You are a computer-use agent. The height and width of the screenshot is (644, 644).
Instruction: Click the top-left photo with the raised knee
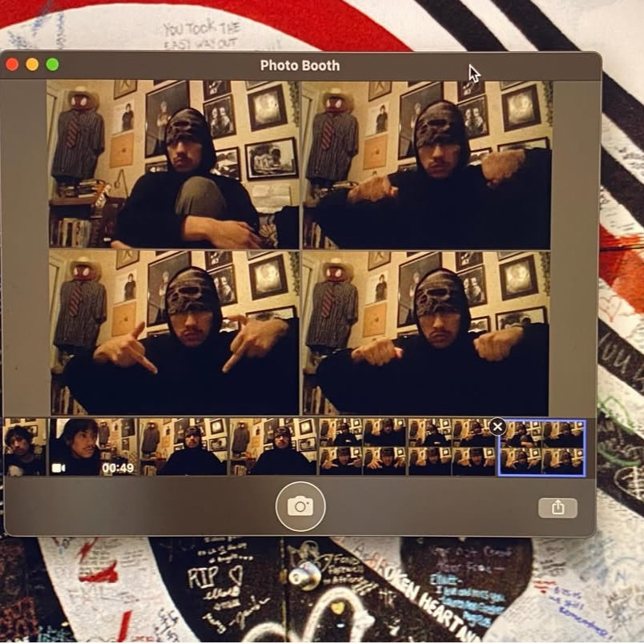[173, 163]
